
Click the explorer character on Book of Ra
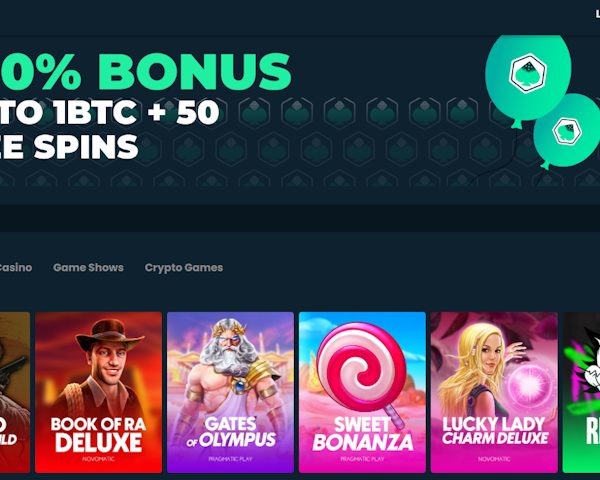click(105, 367)
